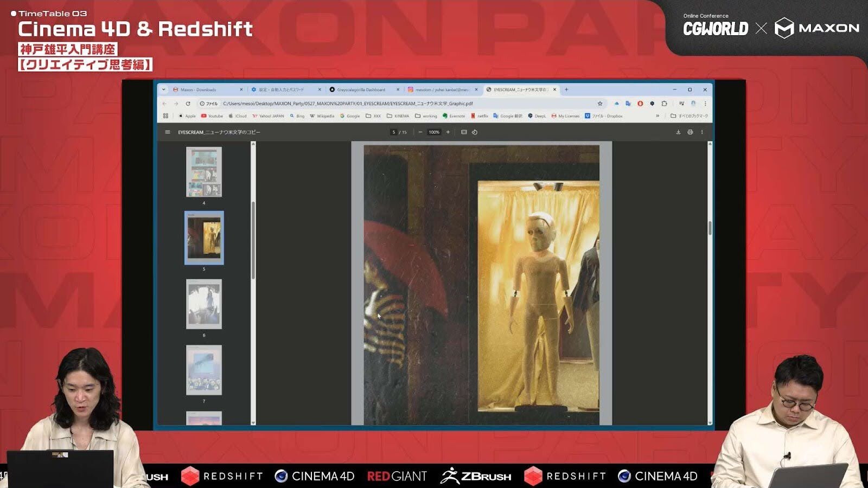The width and height of the screenshot is (868, 488).
Task: Open the Chrome extensions puzzle icon
Action: pos(664,104)
